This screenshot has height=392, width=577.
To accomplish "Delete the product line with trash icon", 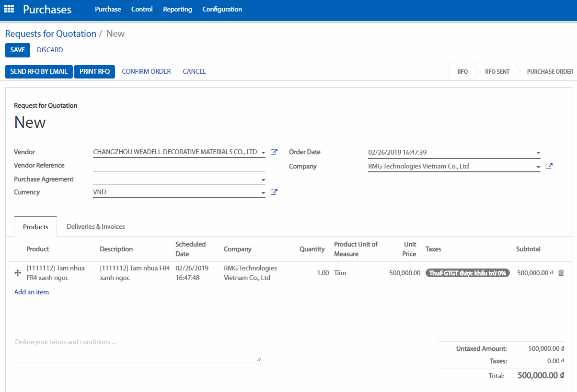I will pyautogui.click(x=561, y=273).
